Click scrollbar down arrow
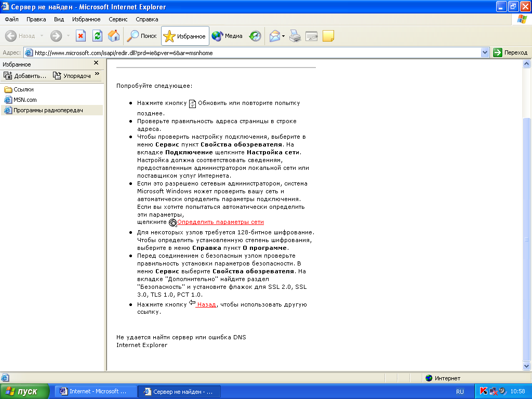Image resolution: width=532 pixels, height=399 pixels. click(x=526, y=366)
